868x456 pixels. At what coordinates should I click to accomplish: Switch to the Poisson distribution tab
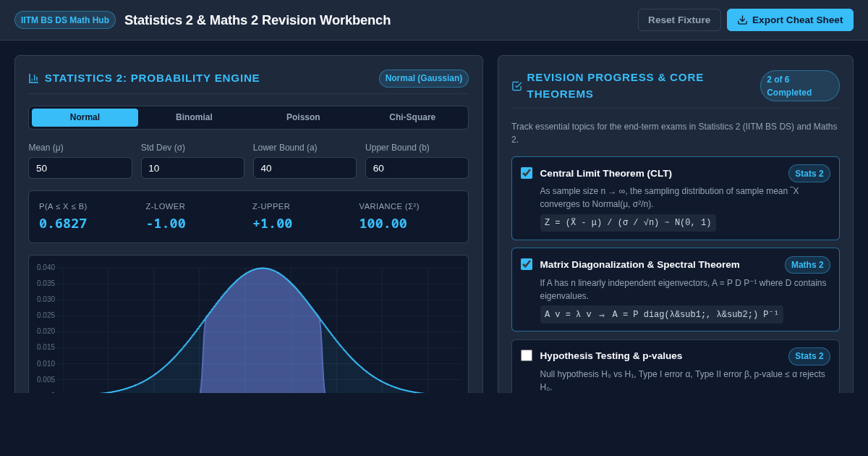303,117
